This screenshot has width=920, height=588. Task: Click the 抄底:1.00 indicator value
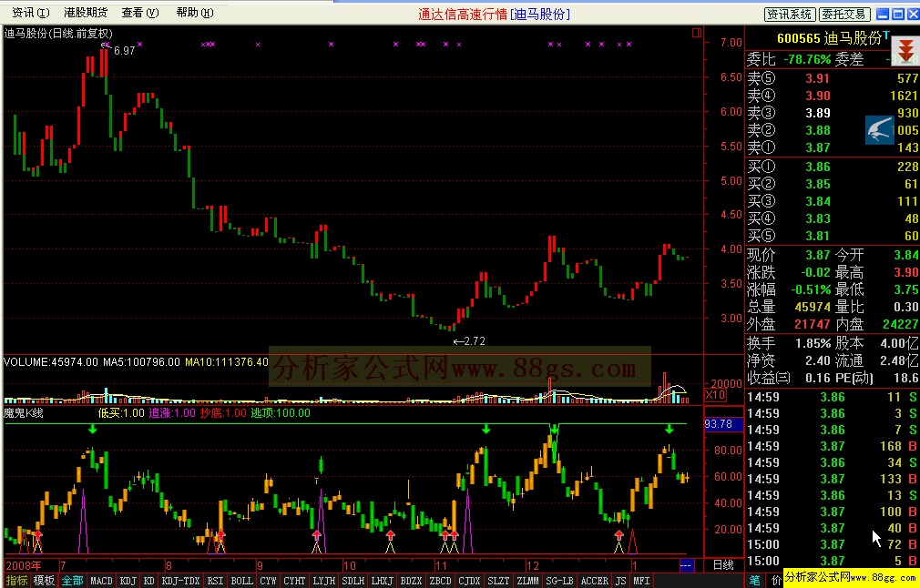(223, 412)
